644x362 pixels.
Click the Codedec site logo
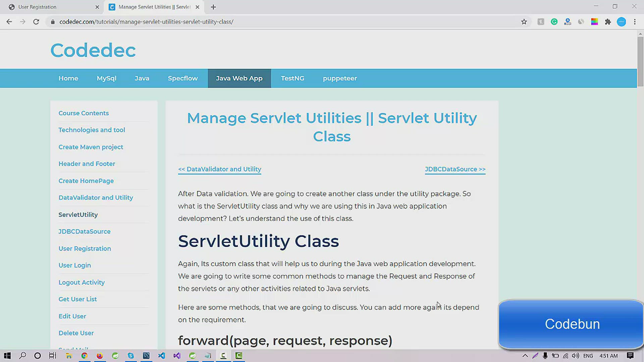[93, 50]
